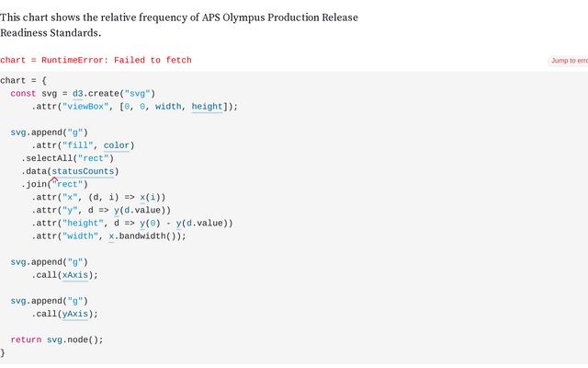Click the underlined height variable in viewBox line
The height and width of the screenshot is (368, 588).
207,107
